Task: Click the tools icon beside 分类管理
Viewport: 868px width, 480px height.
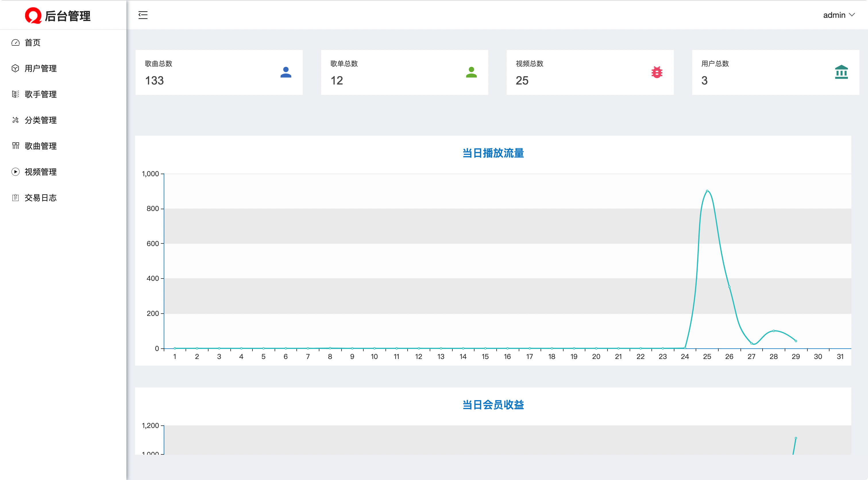Action: click(16, 120)
